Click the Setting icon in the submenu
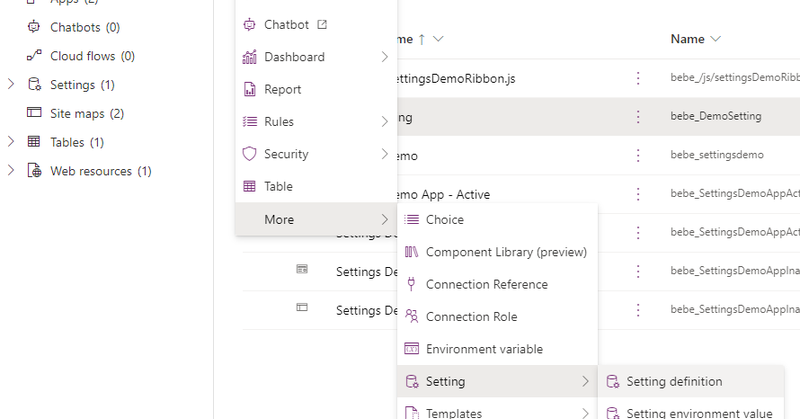 pyautogui.click(x=412, y=381)
